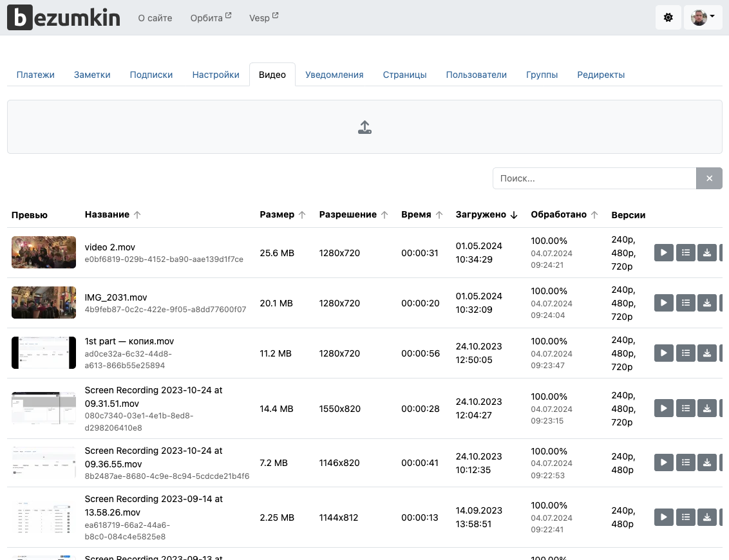The width and height of the screenshot is (729, 560).
Task: Play the video 2.mov file
Action: click(x=663, y=253)
